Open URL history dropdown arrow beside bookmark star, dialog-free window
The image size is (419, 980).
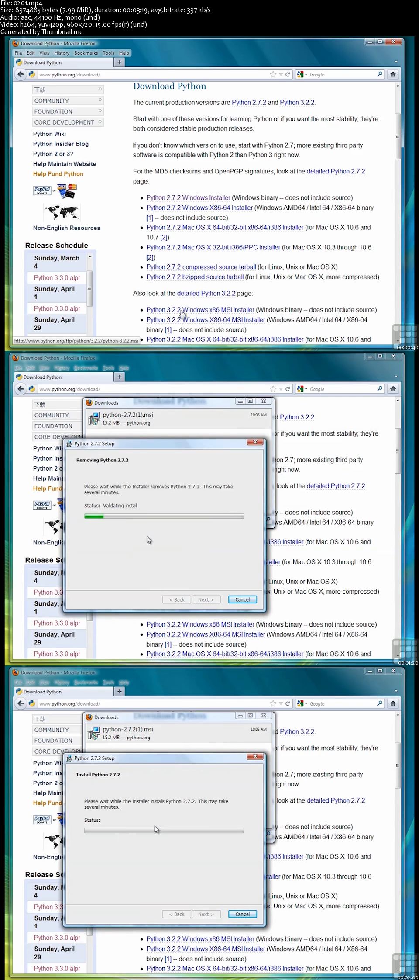281,74
